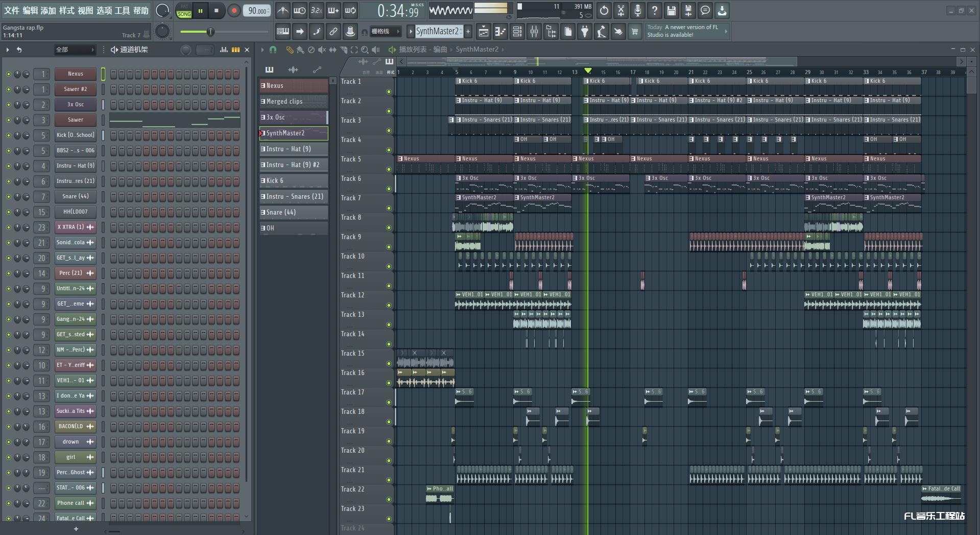The image size is (980, 535).
Task: Toggle typing keyboard to piano icon
Action: point(282,32)
